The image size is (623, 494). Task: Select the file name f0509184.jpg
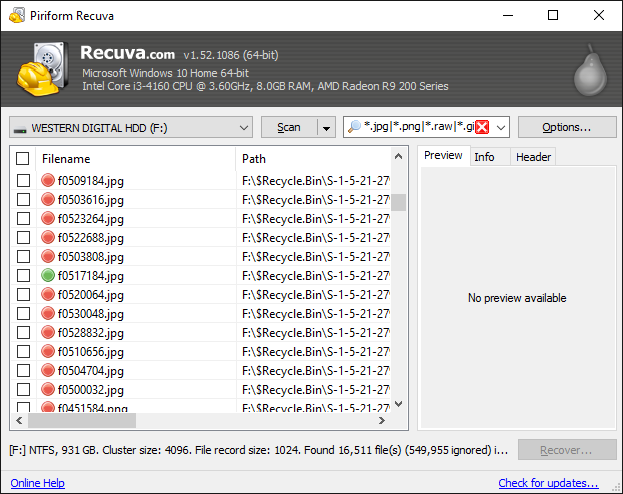(91, 181)
